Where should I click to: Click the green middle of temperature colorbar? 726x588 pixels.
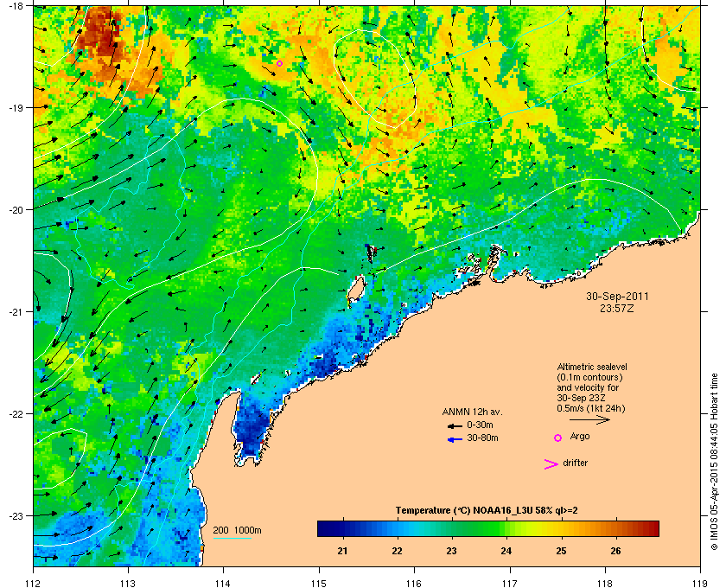488,528
